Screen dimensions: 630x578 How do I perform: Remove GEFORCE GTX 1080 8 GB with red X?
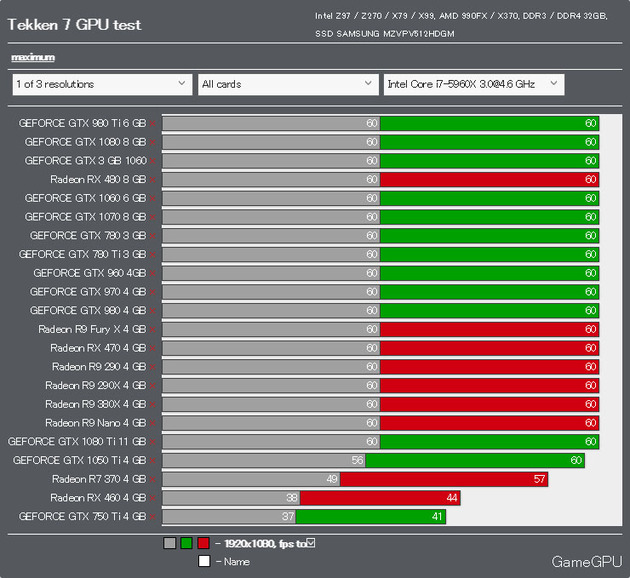click(x=153, y=142)
